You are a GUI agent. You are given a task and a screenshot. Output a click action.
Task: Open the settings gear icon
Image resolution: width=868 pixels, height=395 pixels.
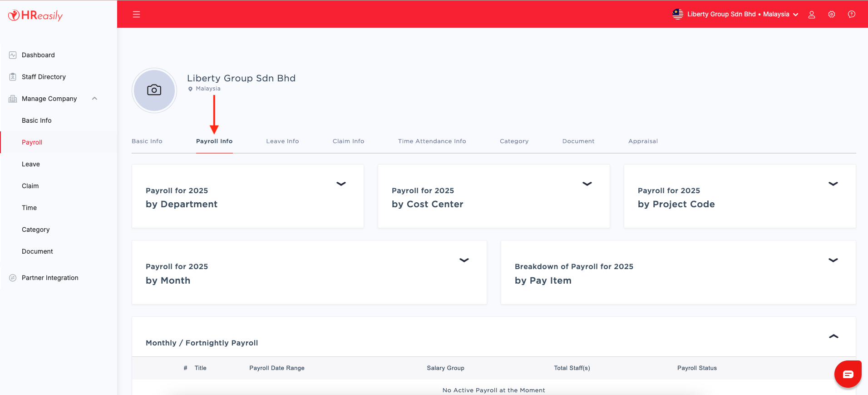[832, 15]
